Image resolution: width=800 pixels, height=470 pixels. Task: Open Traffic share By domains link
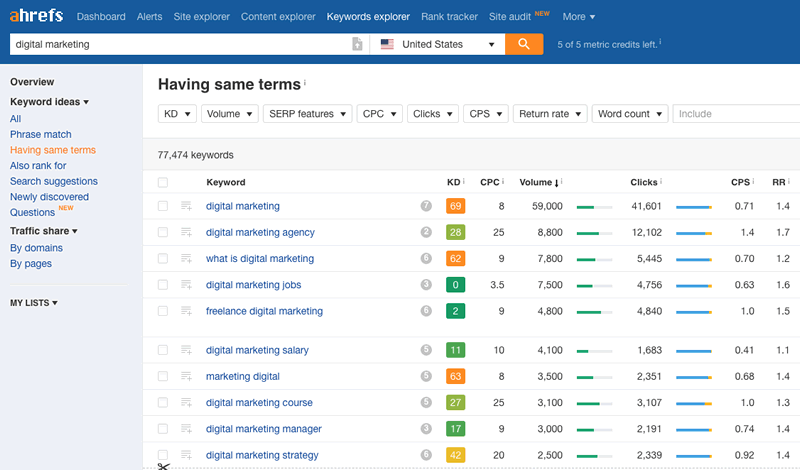point(36,248)
